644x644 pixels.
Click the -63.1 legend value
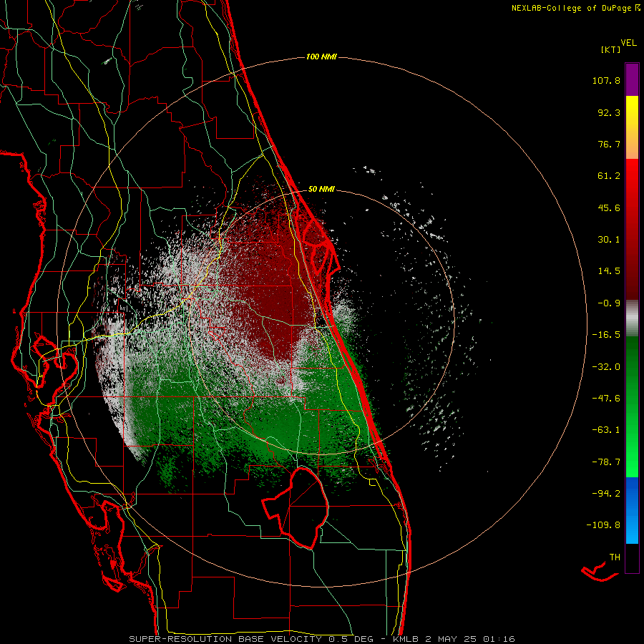pyautogui.click(x=606, y=430)
